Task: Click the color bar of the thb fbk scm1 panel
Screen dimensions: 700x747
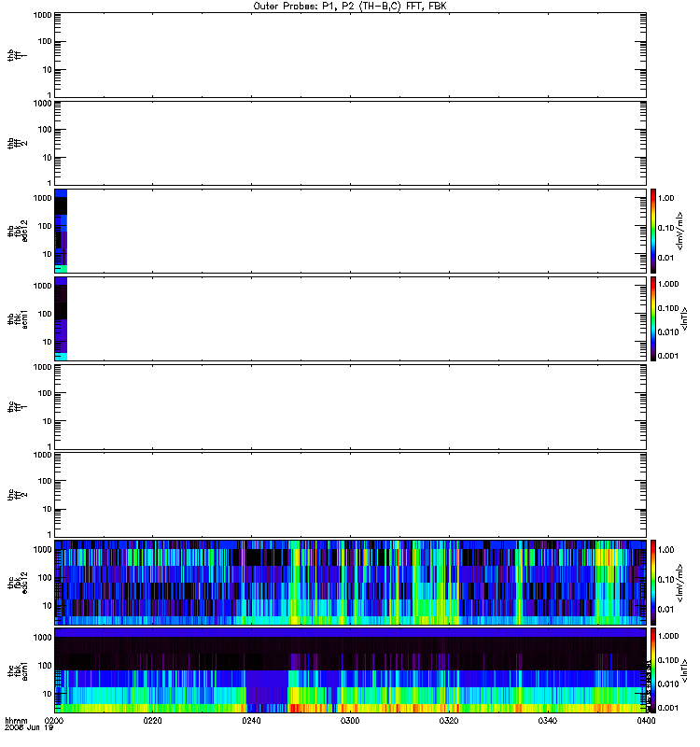Action: tap(653, 319)
